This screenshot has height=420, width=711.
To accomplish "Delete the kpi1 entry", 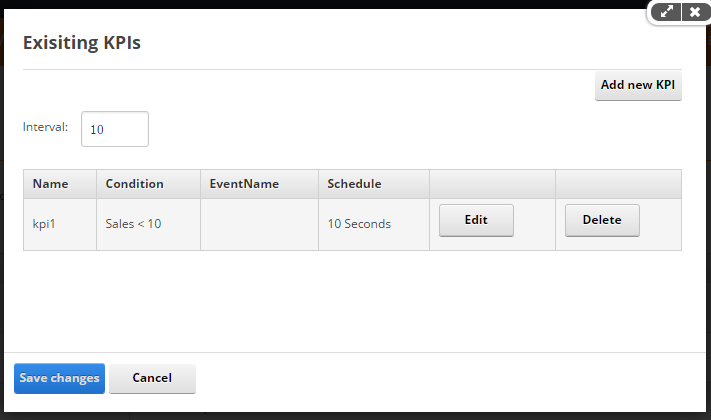I will (602, 220).
